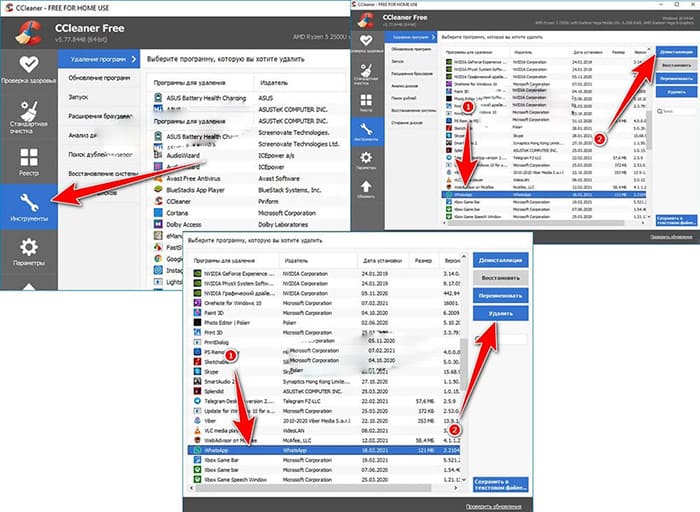Viewport: 700px width, 512px height.
Task: Select wrench tools icon in top-right window
Action: click(x=366, y=129)
